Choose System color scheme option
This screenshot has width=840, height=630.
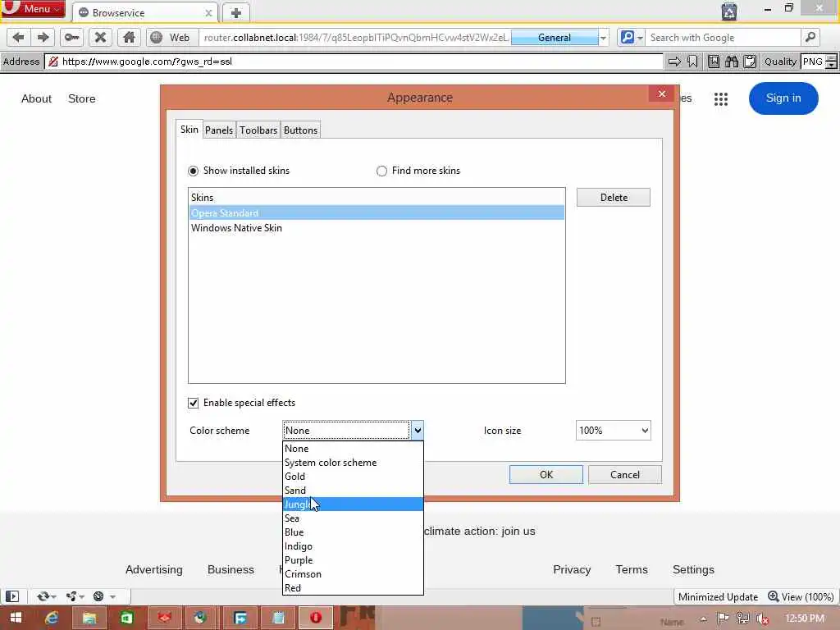pos(353,463)
